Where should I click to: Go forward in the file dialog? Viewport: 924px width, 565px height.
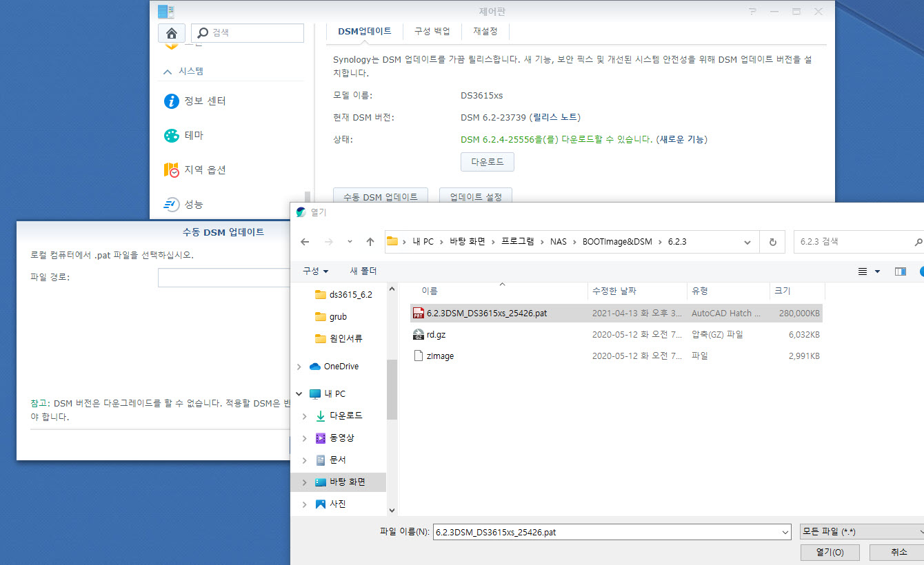pos(329,242)
